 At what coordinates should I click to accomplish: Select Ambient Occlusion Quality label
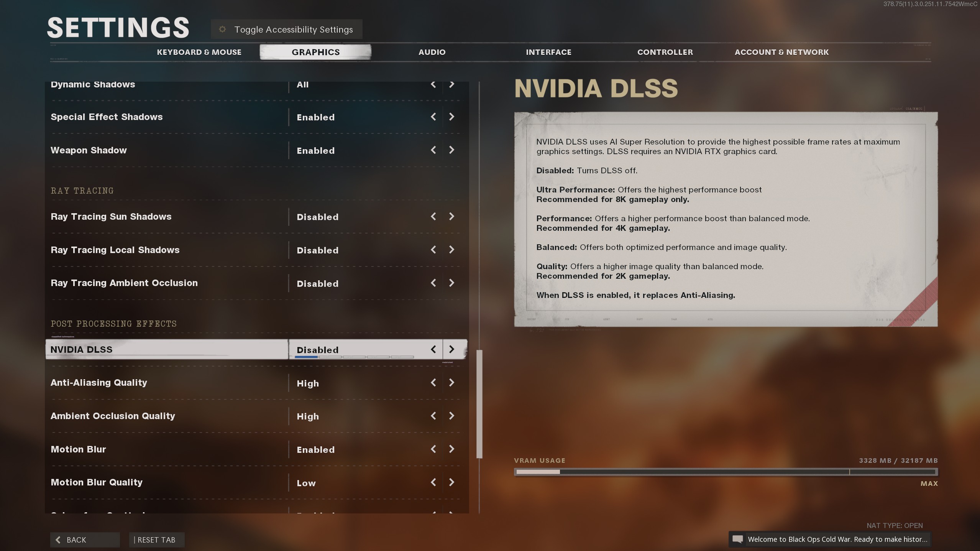[113, 416]
